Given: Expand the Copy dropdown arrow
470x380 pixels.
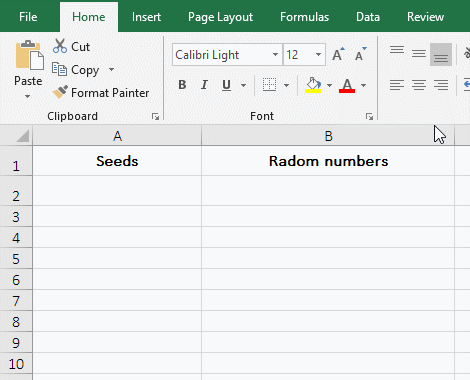Looking at the screenshot, I should click(x=111, y=70).
